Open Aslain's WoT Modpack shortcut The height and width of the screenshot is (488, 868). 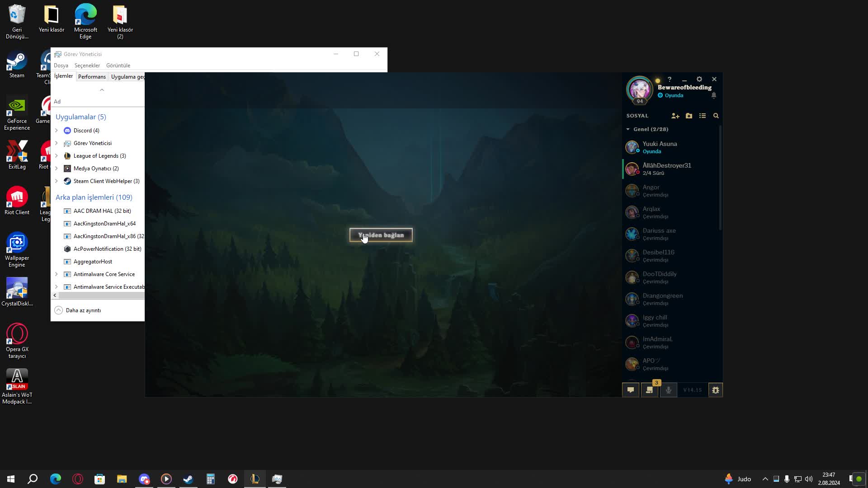point(17,387)
